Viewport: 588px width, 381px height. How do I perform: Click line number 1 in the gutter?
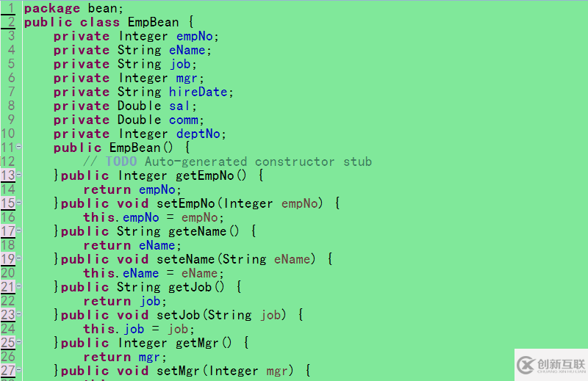click(11, 8)
